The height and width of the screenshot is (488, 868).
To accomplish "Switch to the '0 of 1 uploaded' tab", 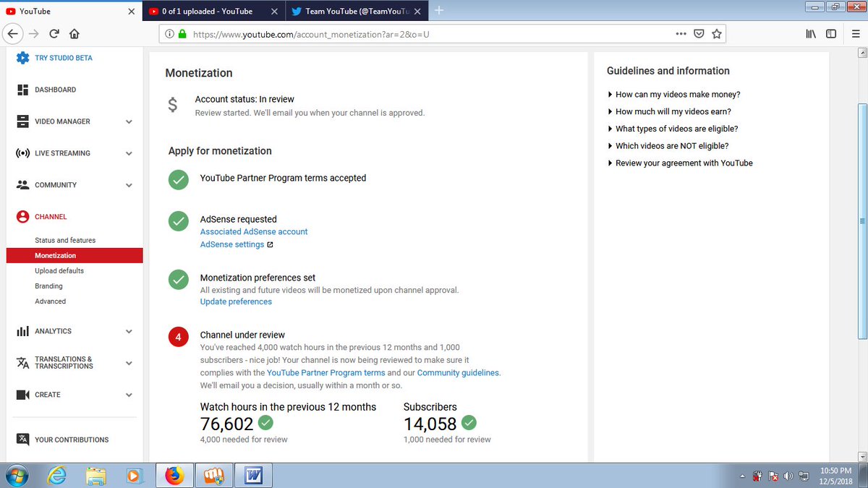I will pyautogui.click(x=207, y=11).
